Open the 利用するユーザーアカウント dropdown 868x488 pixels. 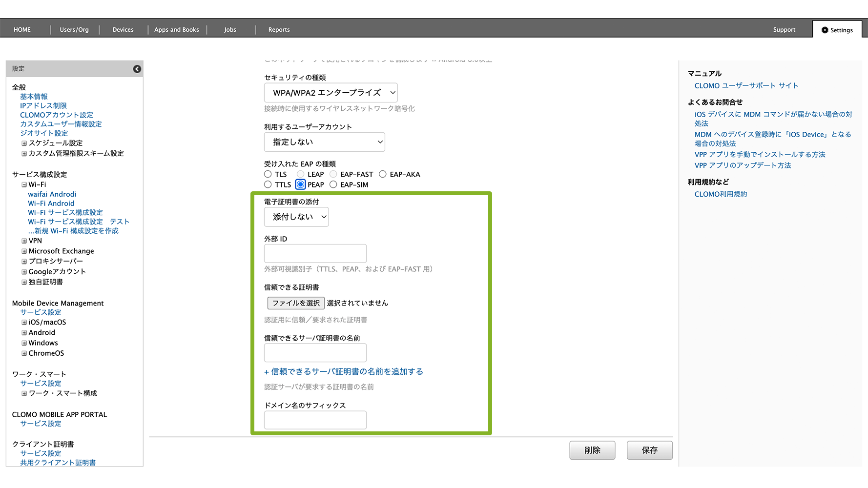point(324,142)
